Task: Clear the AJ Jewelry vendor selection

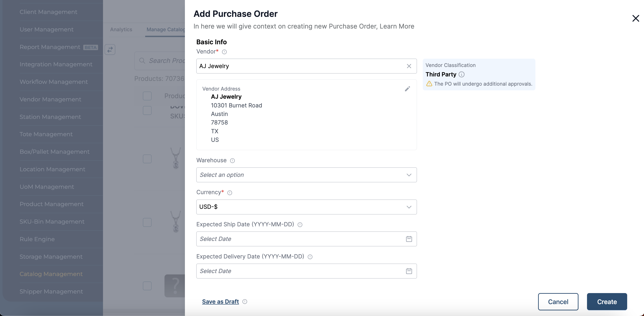Action: click(409, 66)
